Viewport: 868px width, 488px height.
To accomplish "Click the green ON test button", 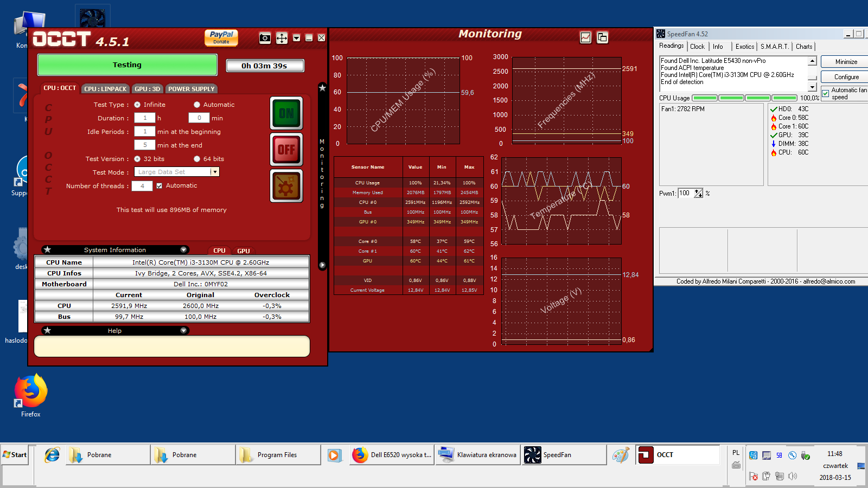I will pos(286,113).
